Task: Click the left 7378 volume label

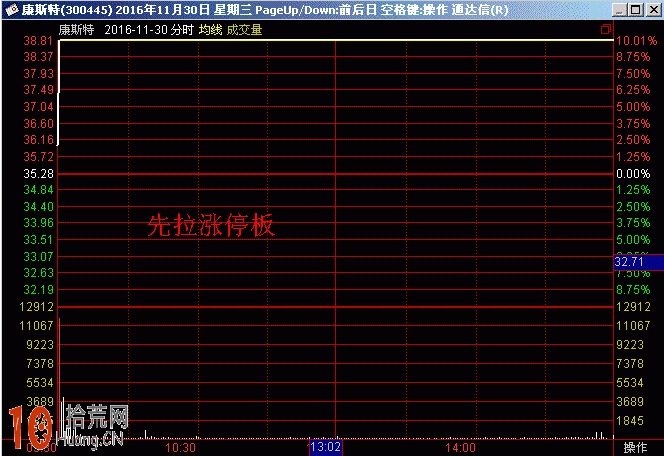Action: click(x=40, y=364)
